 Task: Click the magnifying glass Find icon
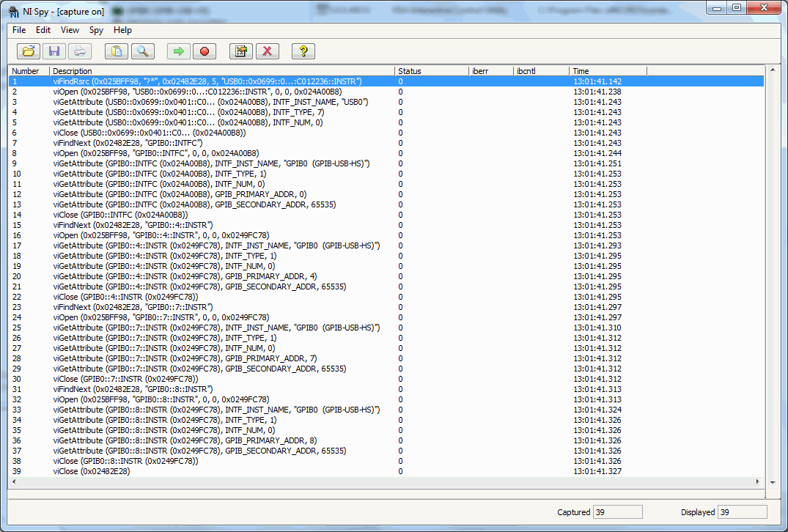[x=141, y=51]
